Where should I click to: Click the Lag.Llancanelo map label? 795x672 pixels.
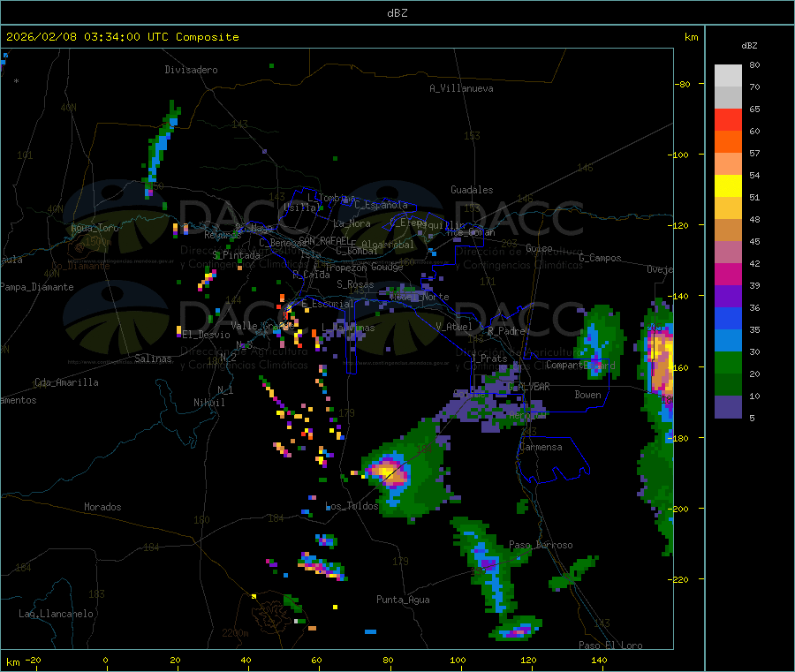click(x=56, y=614)
